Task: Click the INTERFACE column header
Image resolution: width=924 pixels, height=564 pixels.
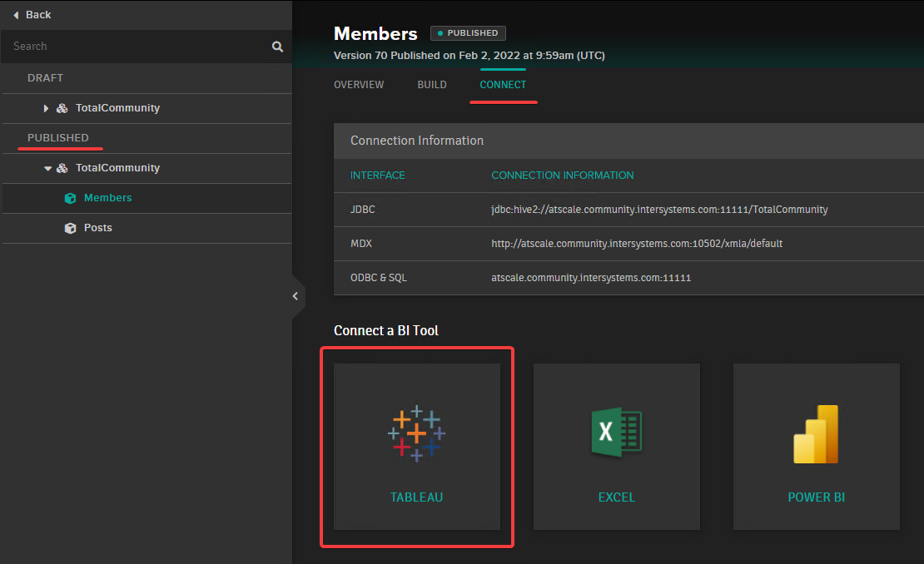Action: point(378,176)
